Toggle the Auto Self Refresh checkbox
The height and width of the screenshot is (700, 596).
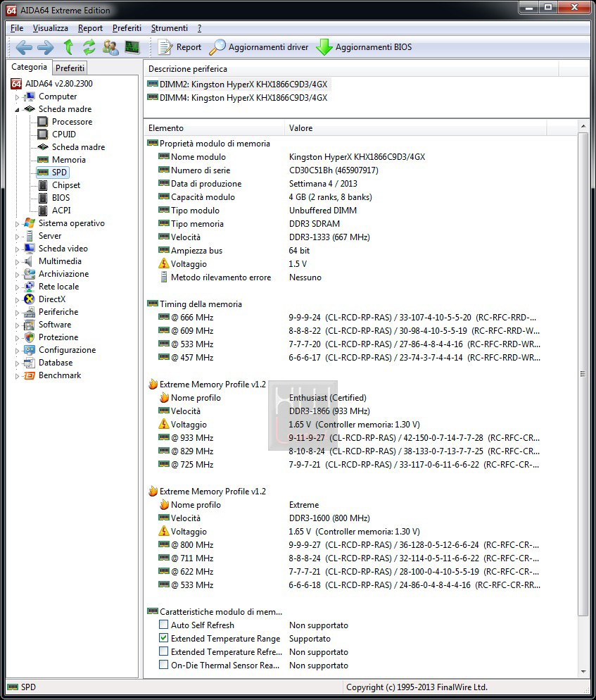[164, 625]
